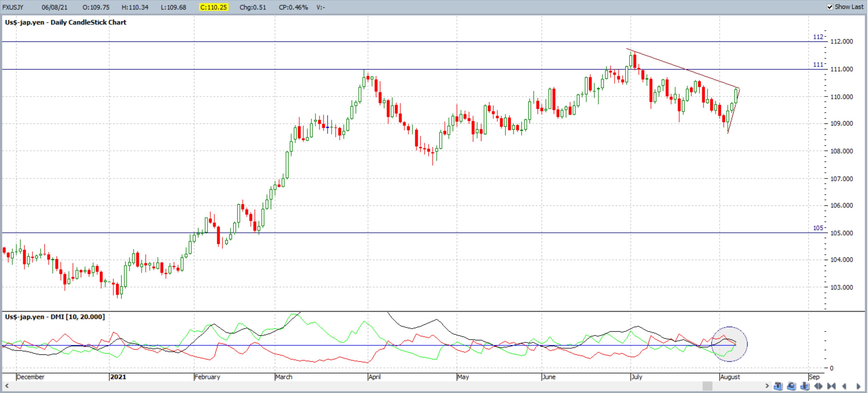Click the 111 horizontal line label
Screen dimensions: 868x393
click(x=818, y=64)
